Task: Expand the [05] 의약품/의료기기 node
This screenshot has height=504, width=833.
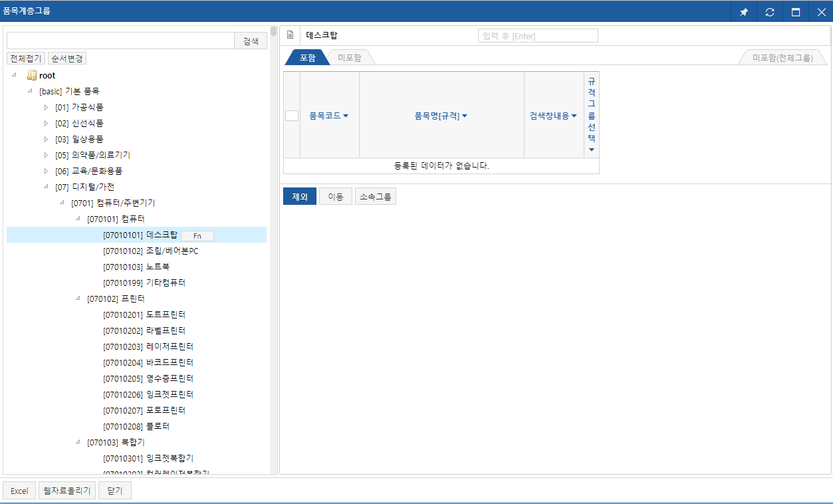Action: pyautogui.click(x=46, y=155)
